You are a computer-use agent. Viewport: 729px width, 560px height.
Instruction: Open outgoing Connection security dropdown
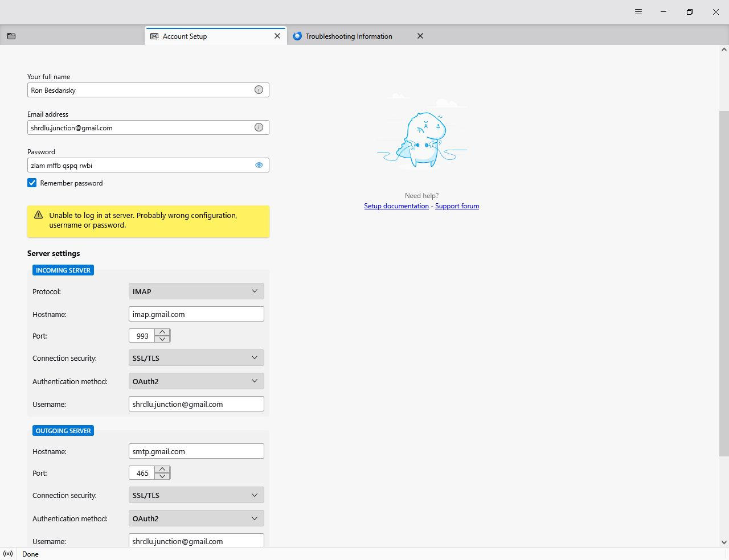[196, 495]
